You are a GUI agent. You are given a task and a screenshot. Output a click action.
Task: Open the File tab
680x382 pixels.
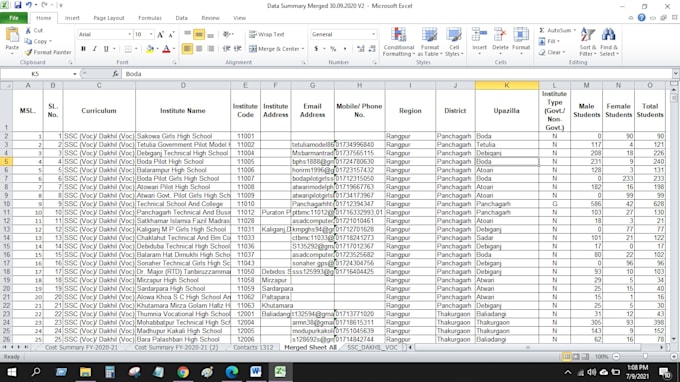click(14, 18)
